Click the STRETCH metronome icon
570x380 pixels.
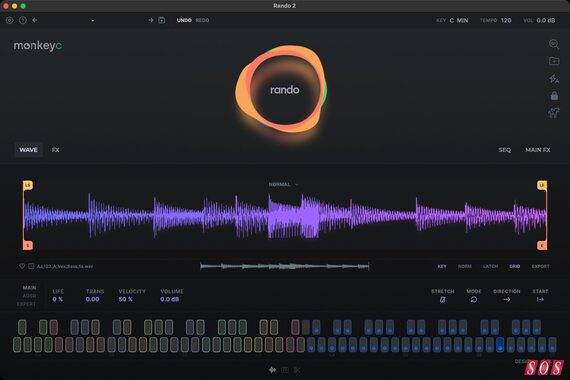(x=442, y=300)
